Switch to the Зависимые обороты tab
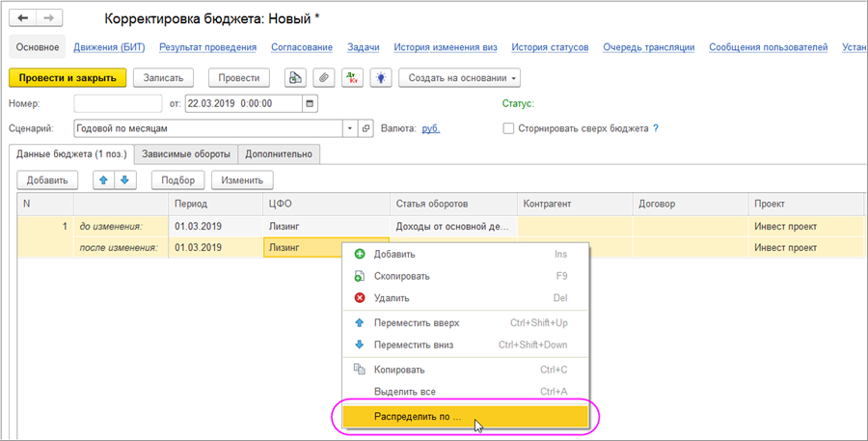Screen dimensions: 868x441 [186, 153]
